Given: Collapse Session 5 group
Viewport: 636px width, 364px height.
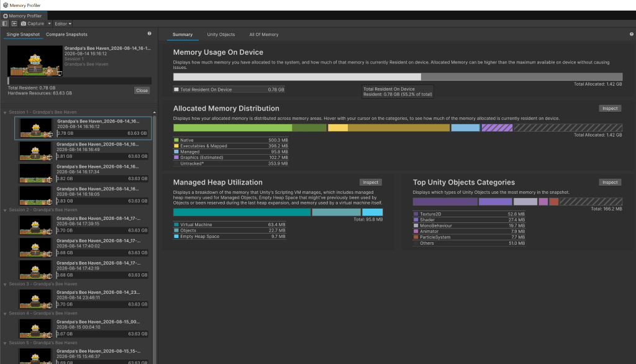Looking at the screenshot, I should pos(5,344).
